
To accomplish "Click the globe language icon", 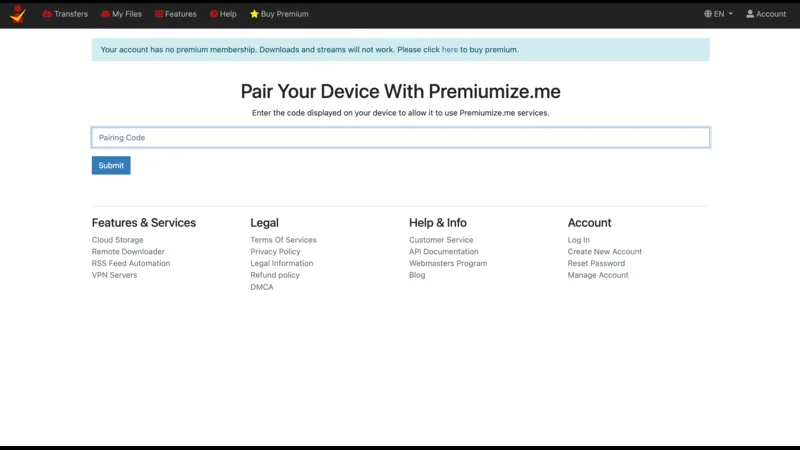I will pos(708,14).
